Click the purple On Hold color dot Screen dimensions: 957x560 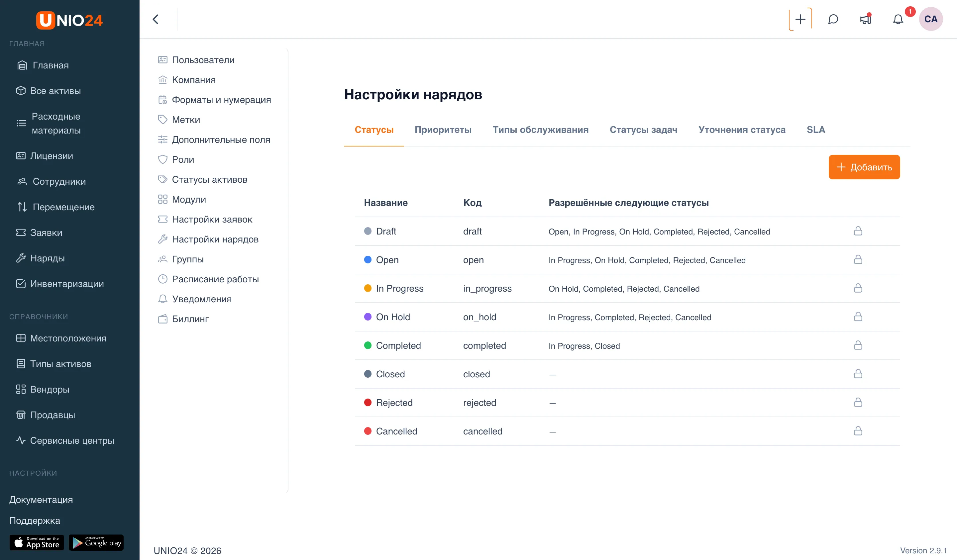pos(368,317)
